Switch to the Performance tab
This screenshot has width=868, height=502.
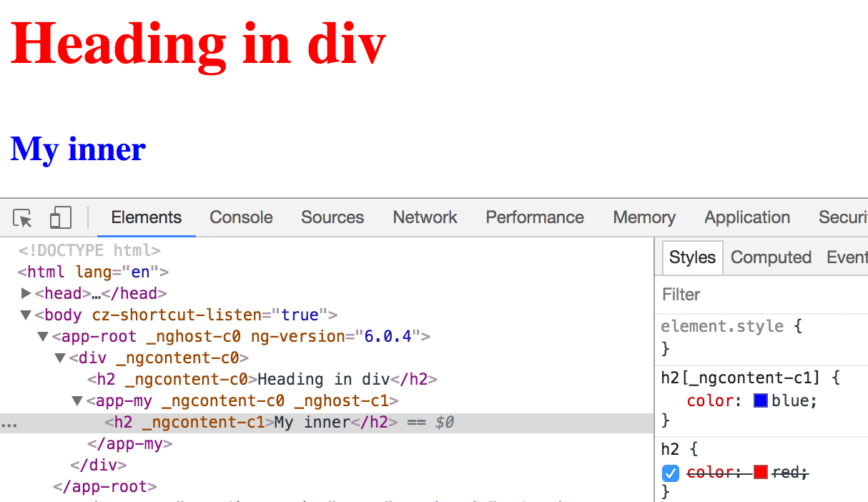[534, 217]
